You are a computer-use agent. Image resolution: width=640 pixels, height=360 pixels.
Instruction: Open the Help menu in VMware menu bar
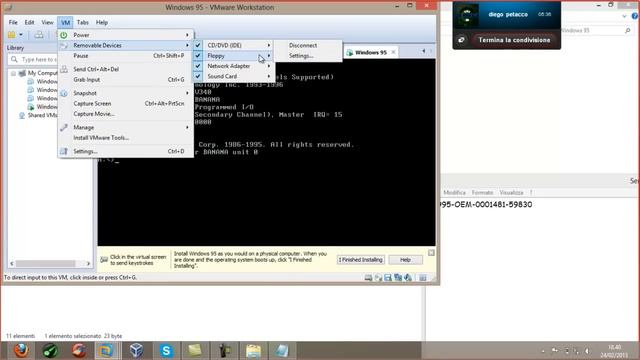(102, 22)
